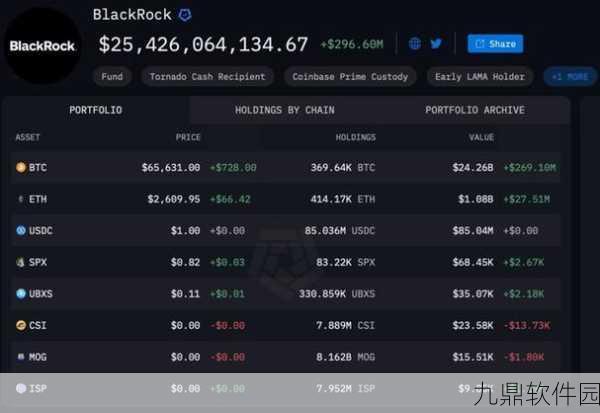The height and width of the screenshot is (413, 600).
Task: Click the UBXS token icon
Action: [x=20, y=294]
